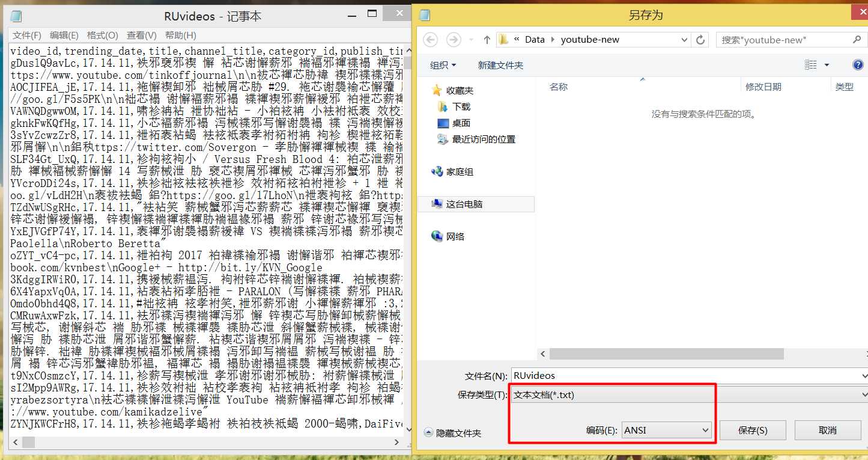Click the Back arrow in Save As dialog
The height and width of the screenshot is (460, 868).
tap(430, 40)
